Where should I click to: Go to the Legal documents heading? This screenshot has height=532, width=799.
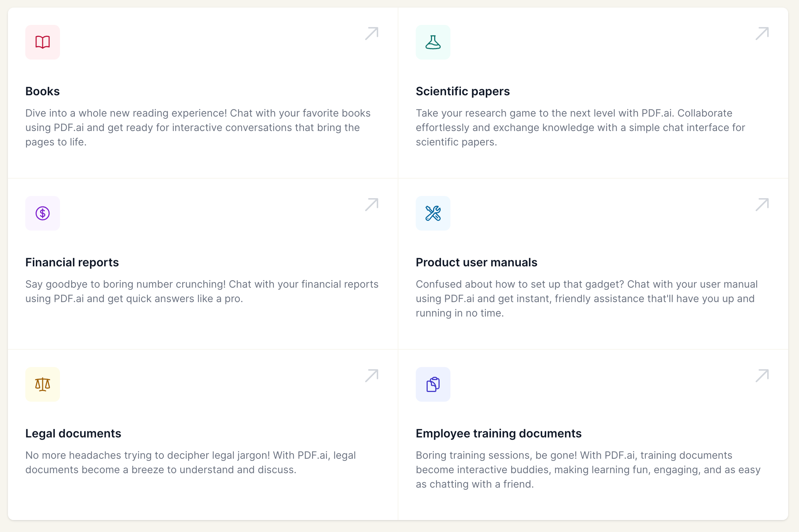pos(73,433)
